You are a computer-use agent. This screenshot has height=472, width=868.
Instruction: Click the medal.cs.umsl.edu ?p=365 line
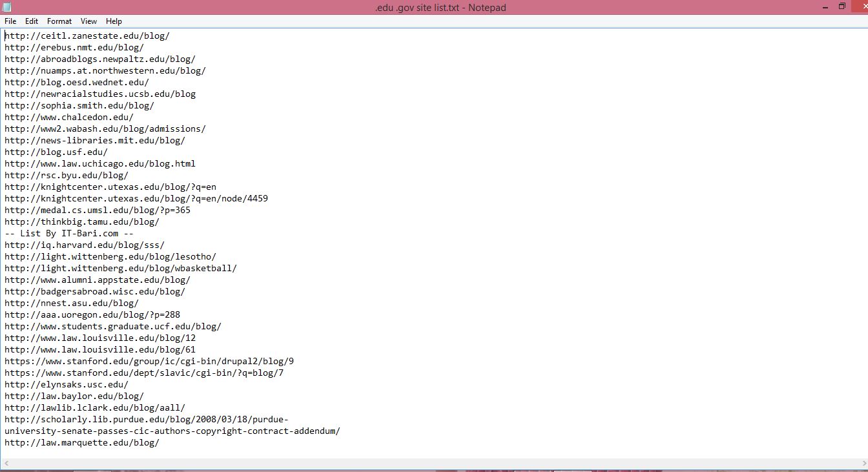coord(98,210)
